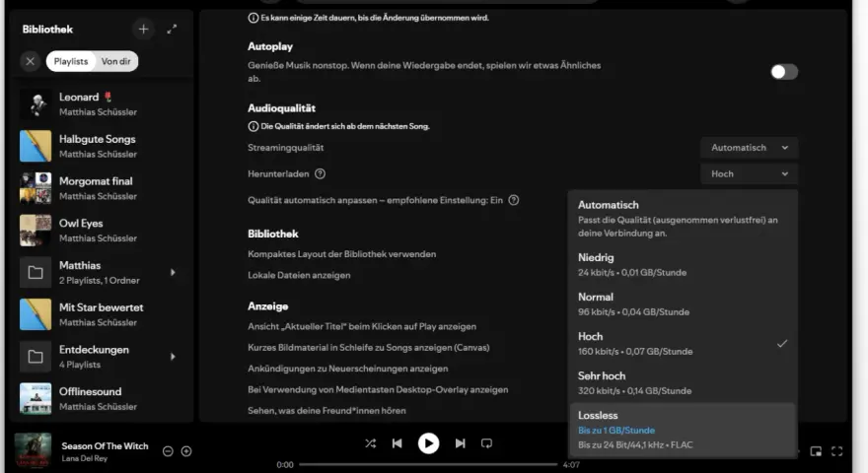The image size is (868, 473).
Task: Click 'Sehen, was deine Freund*innen hören' text
Action: coord(326,411)
